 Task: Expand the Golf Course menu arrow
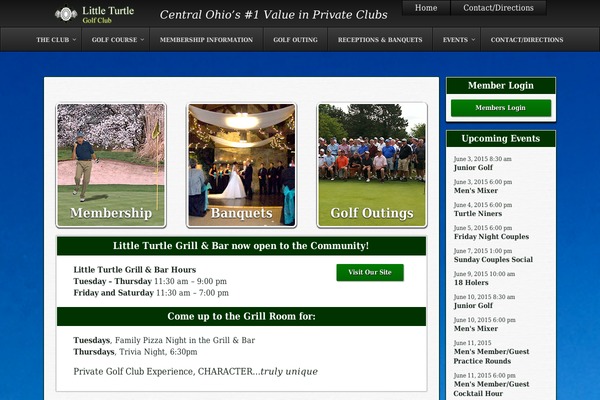click(142, 39)
